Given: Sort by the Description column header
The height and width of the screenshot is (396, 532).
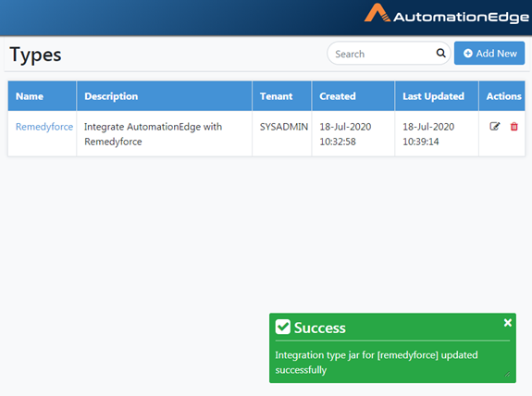Looking at the screenshot, I should pos(111,96).
